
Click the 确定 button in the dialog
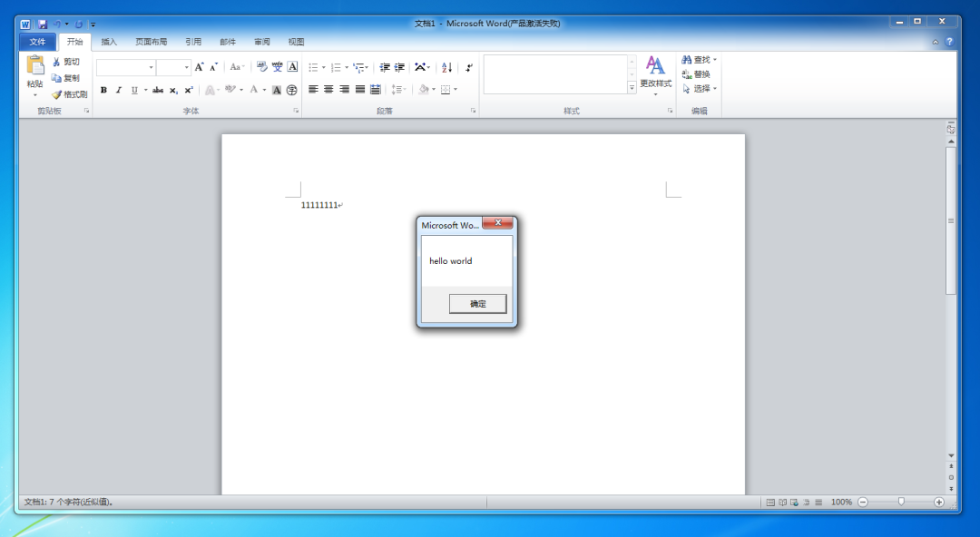coord(477,304)
